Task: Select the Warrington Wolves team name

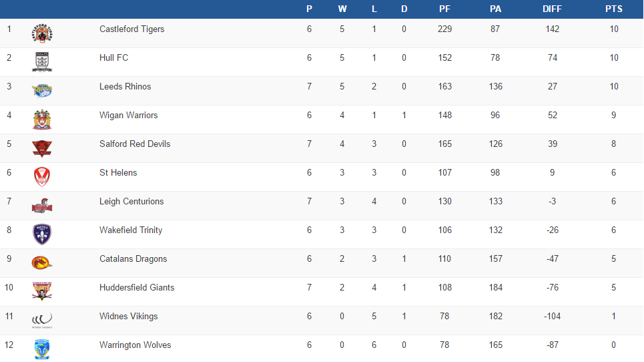Action: click(135, 345)
